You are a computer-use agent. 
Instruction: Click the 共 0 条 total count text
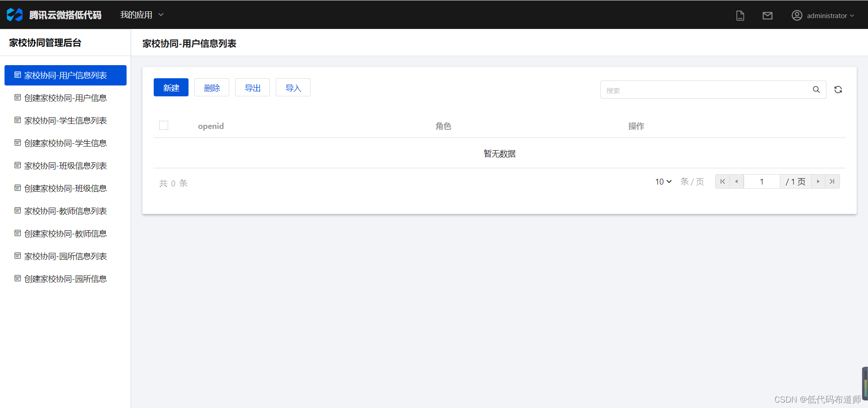click(173, 183)
